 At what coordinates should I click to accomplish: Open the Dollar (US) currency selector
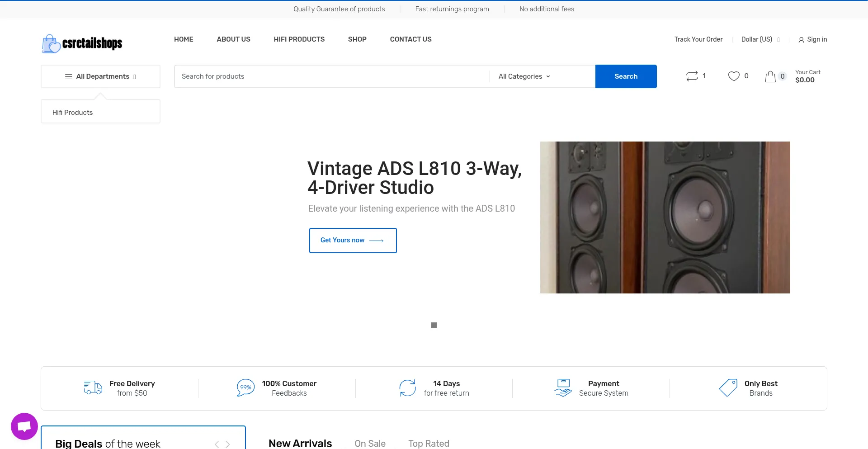(x=760, y=39)
